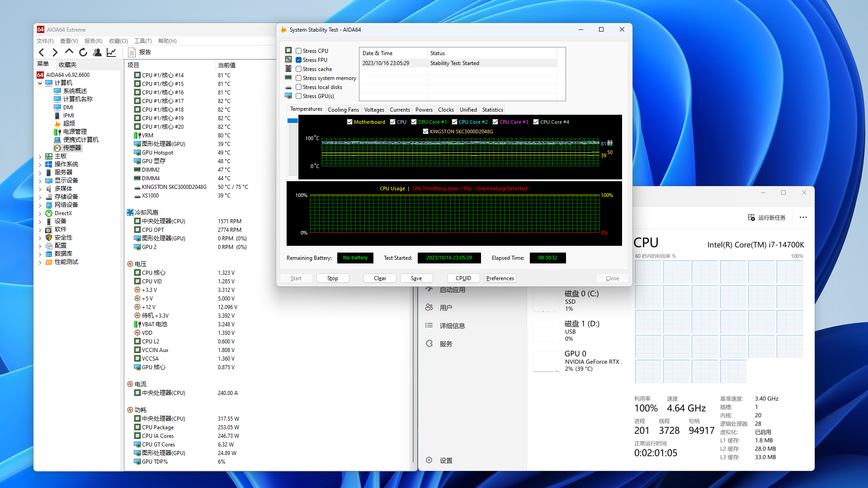Click the 启动应用 icon in Task Manager

[x=429, y=289]
